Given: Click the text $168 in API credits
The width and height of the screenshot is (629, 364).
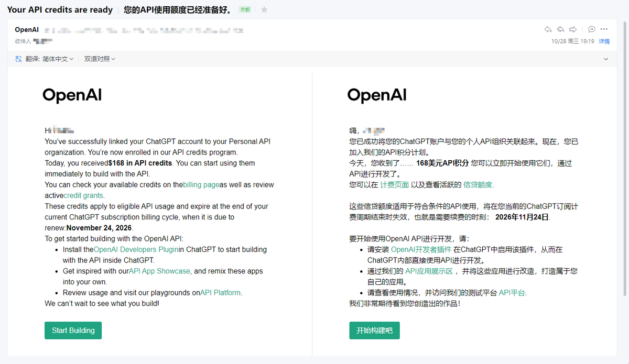Looking at the screenshot, I should tap(140, 163).
